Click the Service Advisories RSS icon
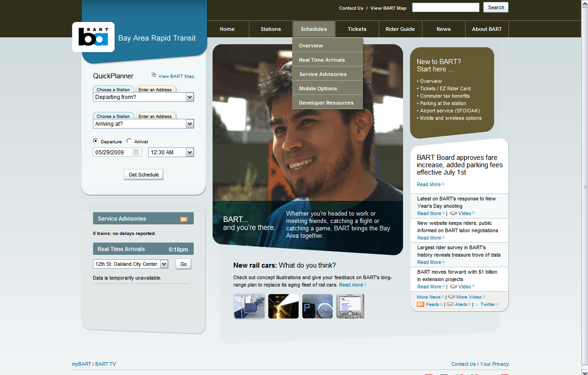Viewport: 588px width, 375px height. pyautogui.click(x=184, y=219)
